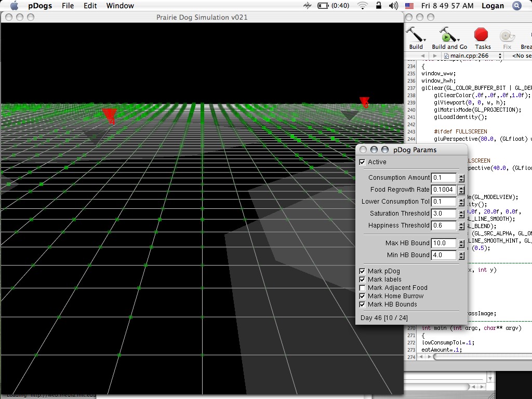532x399 pixels.
Task: Click the red Tasks stop icon
Action: (x=482, y=35)
